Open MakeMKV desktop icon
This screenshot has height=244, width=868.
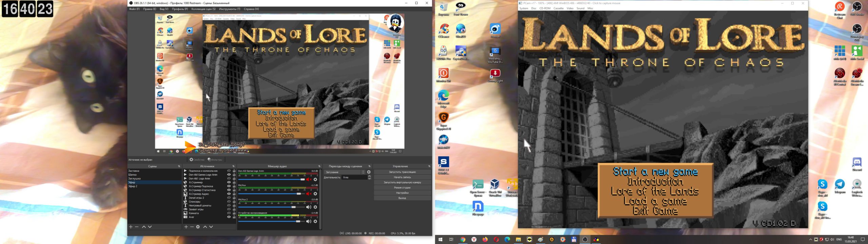443,142
